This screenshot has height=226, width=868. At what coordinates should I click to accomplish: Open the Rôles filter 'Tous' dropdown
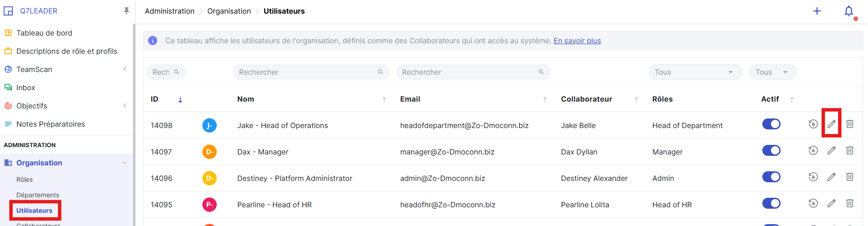click(x=695, y=72)
